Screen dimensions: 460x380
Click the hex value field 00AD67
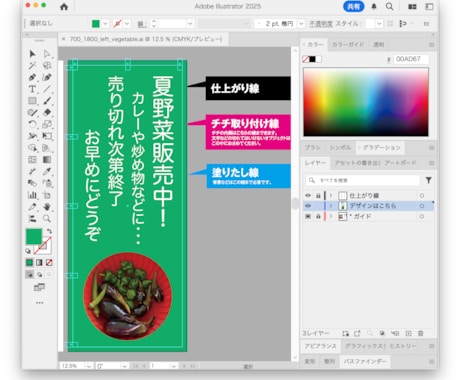(411, 59)
